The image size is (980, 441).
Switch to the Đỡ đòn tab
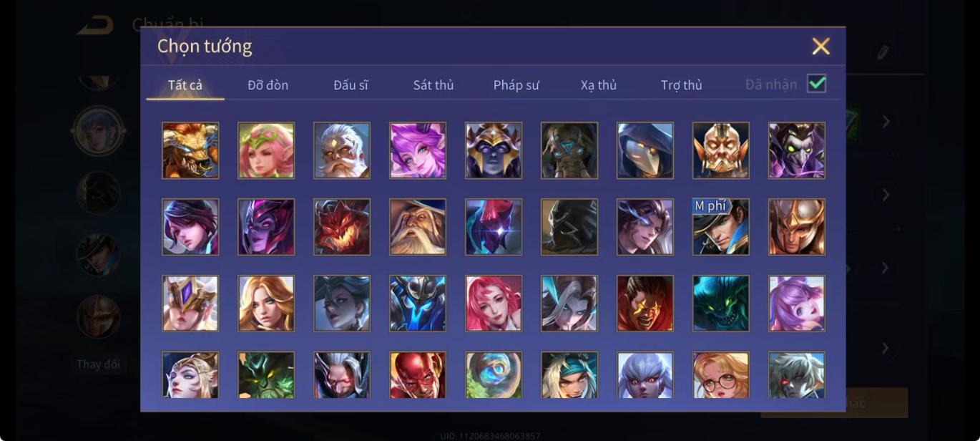[268, 85]
